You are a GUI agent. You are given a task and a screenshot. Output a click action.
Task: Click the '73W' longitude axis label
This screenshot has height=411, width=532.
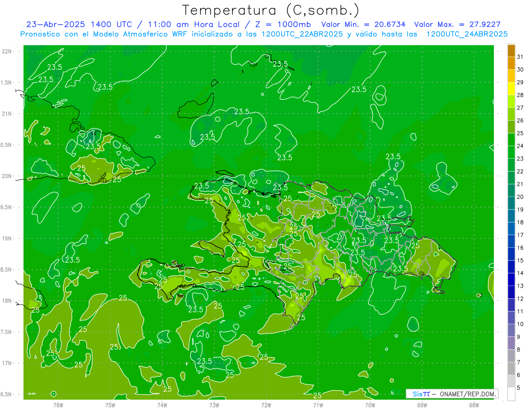point(214,404)
